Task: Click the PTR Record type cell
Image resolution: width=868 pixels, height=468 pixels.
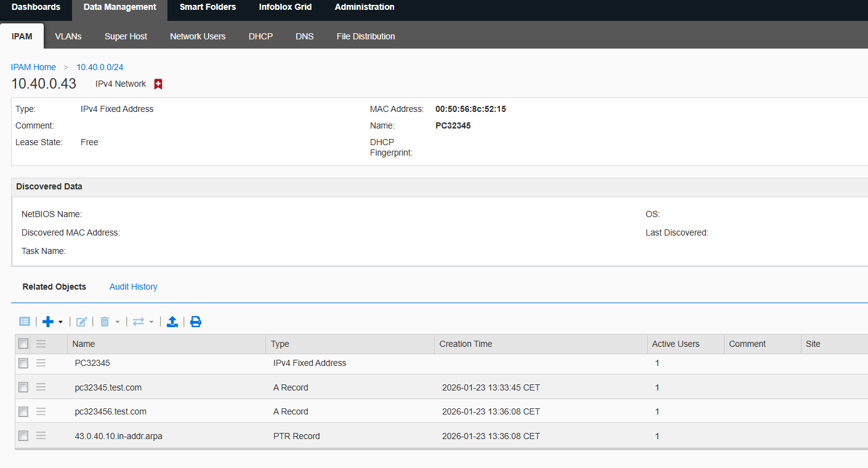Action: click(x=297, y=436)
